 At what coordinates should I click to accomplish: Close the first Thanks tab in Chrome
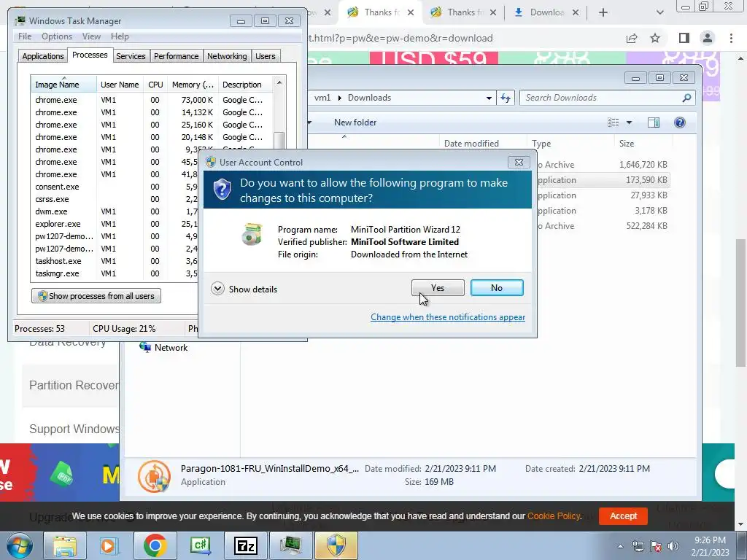coord(410,12)
